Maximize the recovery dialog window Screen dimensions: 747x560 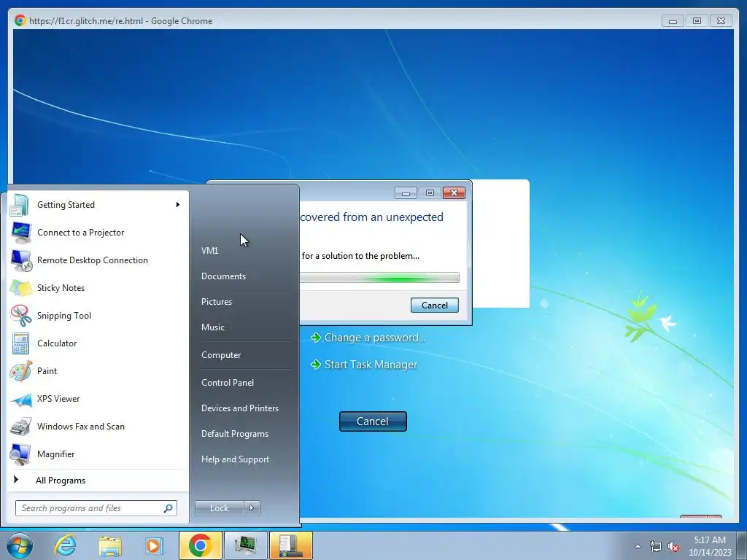430,192
